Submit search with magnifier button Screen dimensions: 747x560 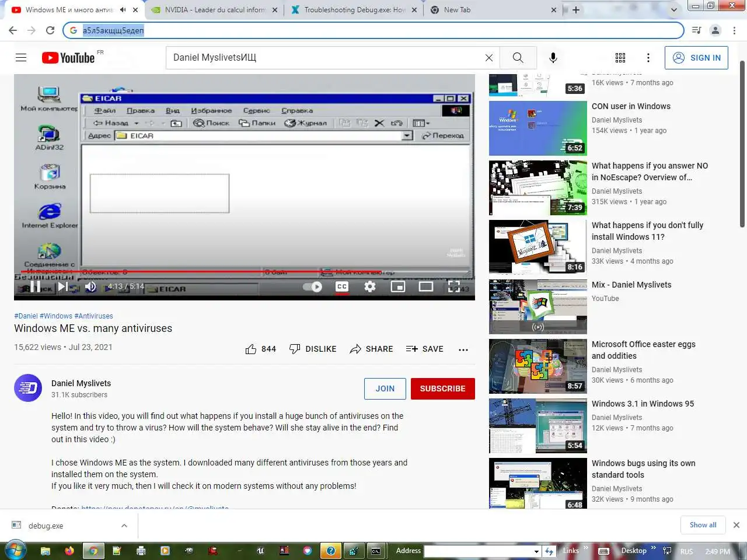tap(518, 58)
